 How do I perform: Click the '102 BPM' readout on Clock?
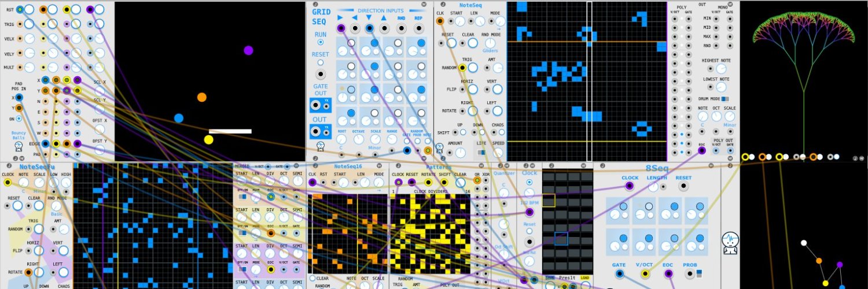tap(529, 203)
